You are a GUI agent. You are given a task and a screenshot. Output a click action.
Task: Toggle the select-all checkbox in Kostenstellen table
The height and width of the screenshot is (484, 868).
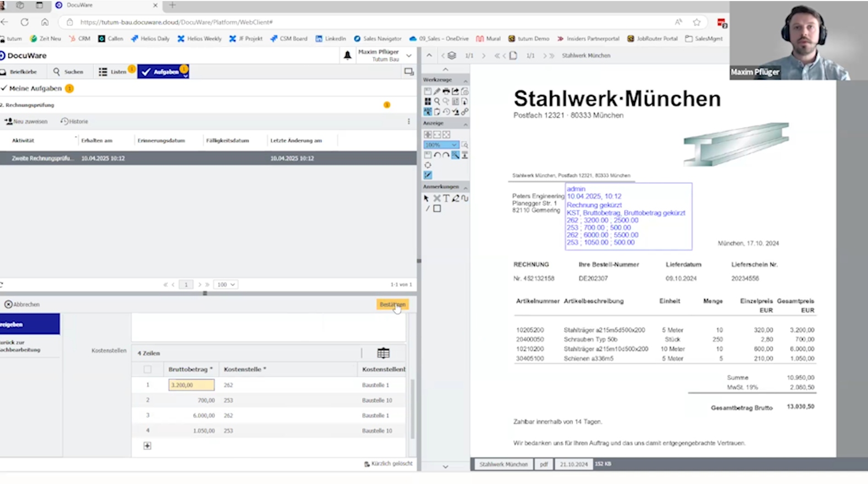coord(147,369)
